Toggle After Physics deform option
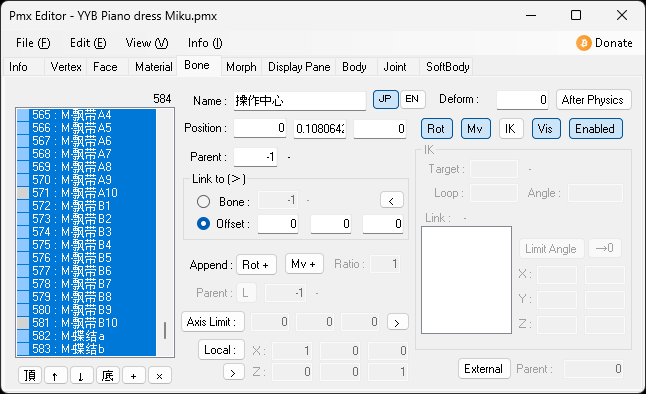This screenshot has width=646, height=394. coord(593,100)
